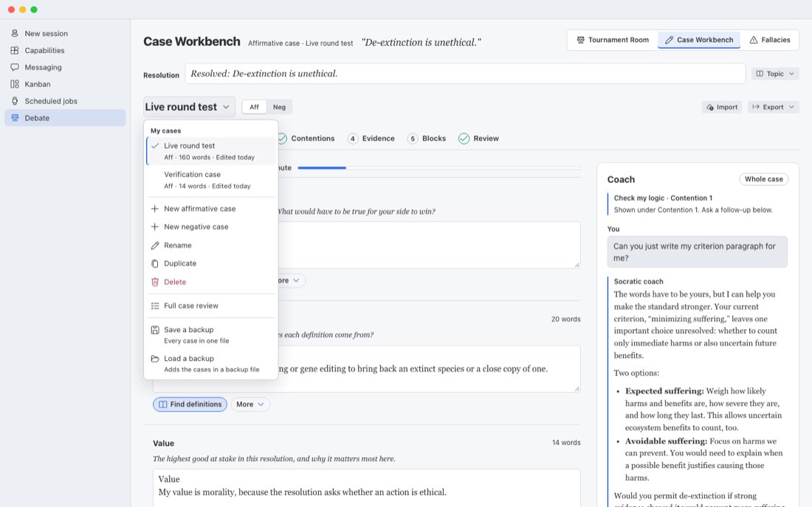Click the "Check my logic · Contention 1" heading

[x=663, y=198]
